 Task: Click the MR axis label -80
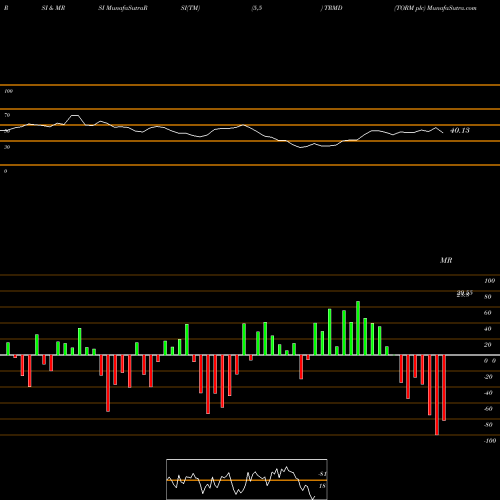488,425
